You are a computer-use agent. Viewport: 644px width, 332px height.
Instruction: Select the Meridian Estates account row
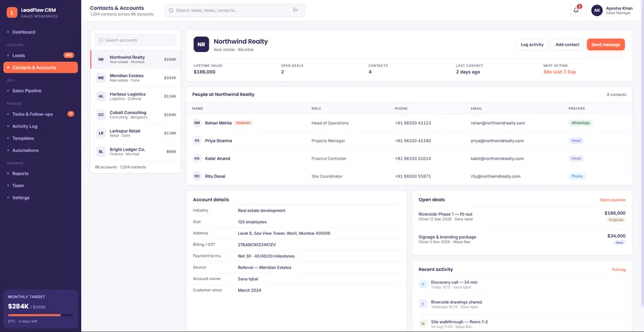click(135, 78)
